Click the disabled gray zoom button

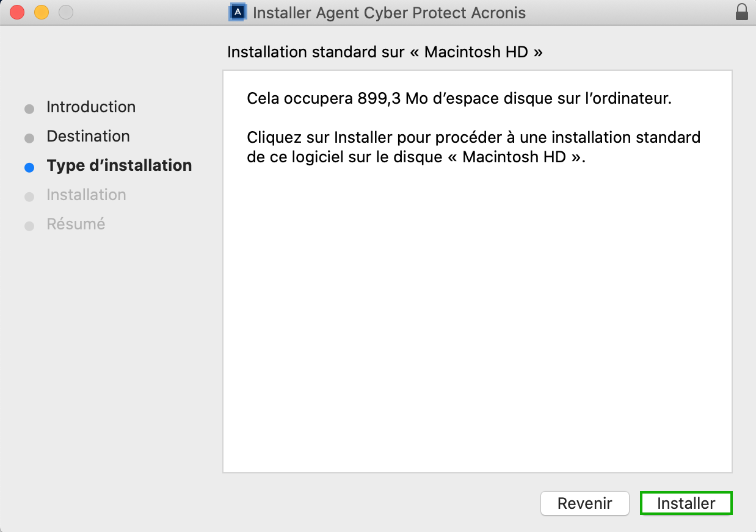(x=65, y=12)
